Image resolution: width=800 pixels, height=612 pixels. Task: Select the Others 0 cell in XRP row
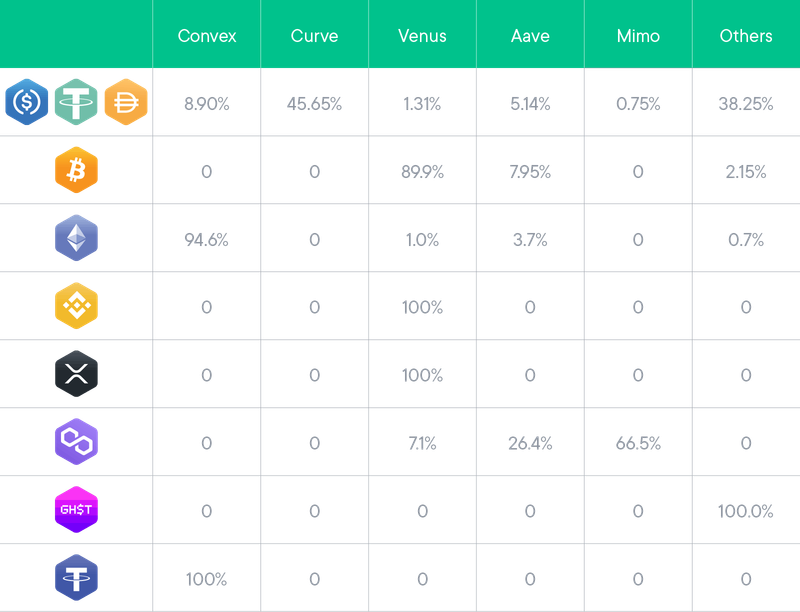click(x=746, y=375)
